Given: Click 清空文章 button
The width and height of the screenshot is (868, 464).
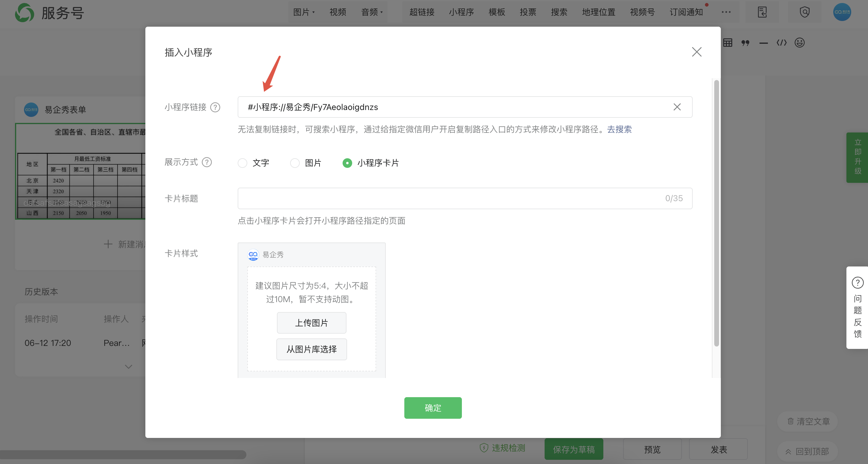Looking at the screenshot, I should [x=808, y=421].
